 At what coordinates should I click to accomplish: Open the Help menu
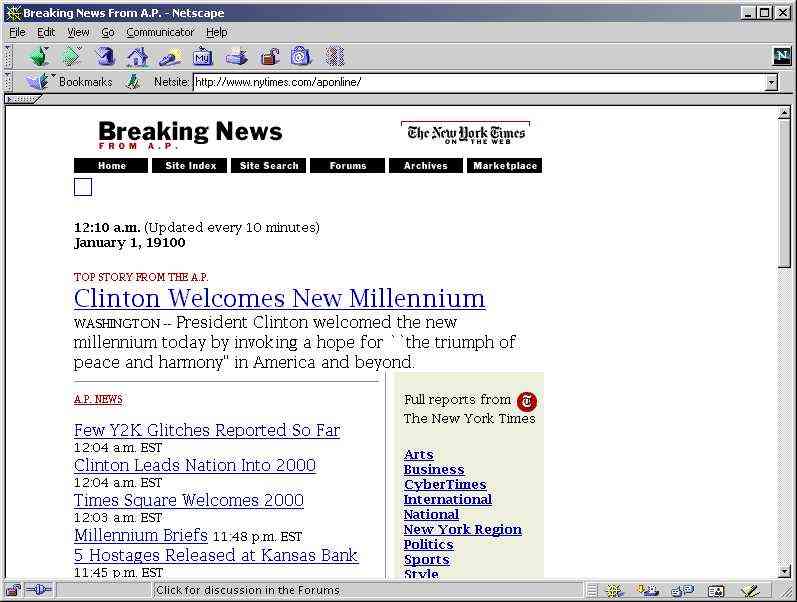(217, 32)
